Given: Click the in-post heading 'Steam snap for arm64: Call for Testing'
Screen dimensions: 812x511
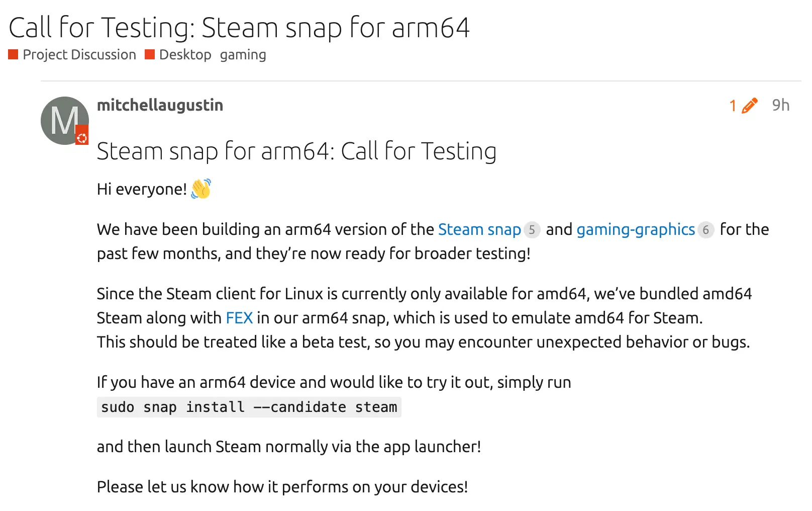Looking at the screenshot, I should pyautogui.click(x=296, y=151).
